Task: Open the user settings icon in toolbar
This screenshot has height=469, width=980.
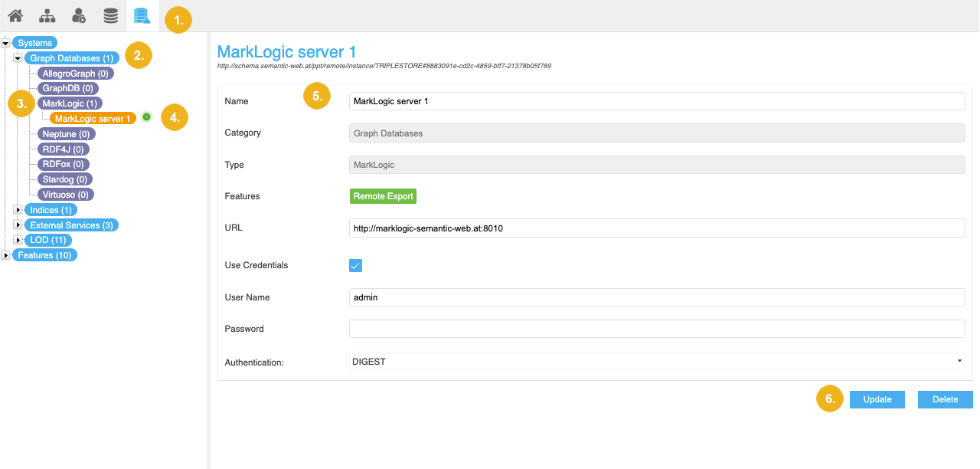Action: tap(78, 15)
